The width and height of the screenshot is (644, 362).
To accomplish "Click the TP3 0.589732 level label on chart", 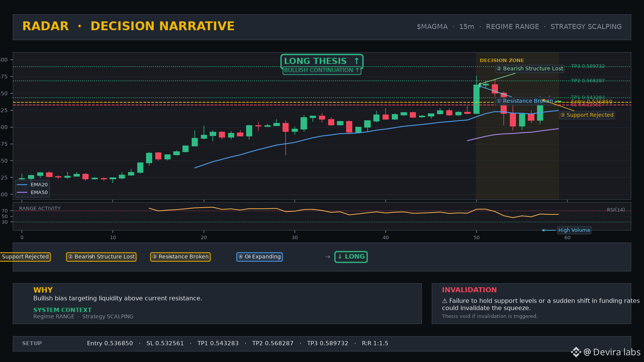I will [588, 66].
